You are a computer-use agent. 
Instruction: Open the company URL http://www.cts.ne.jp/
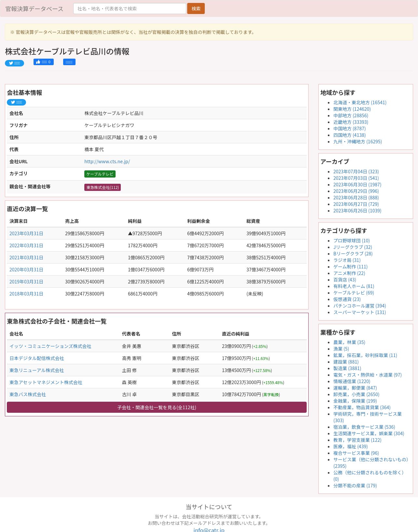107,162
